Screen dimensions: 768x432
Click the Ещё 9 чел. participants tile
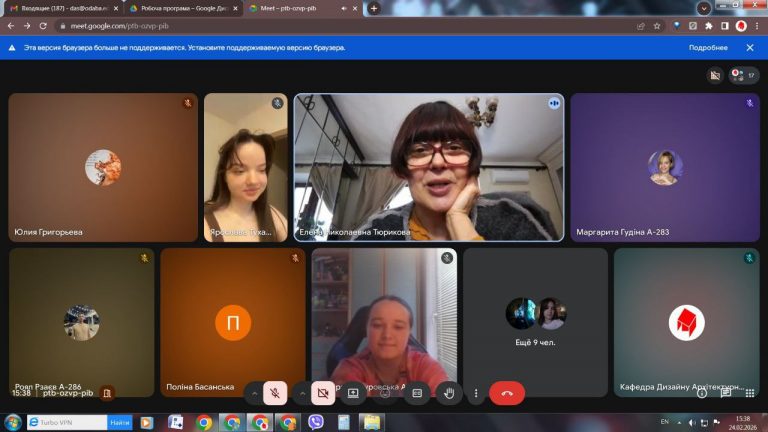(x=535, y=322)
